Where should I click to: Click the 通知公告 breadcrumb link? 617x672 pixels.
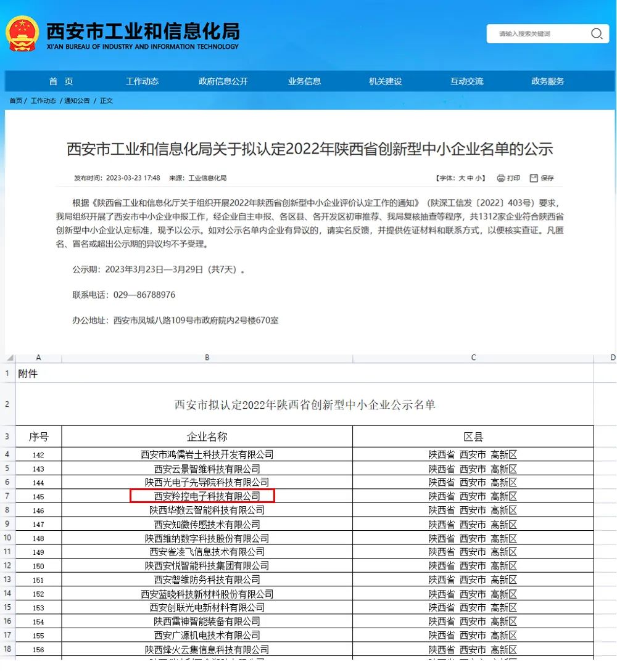(77, 100)
